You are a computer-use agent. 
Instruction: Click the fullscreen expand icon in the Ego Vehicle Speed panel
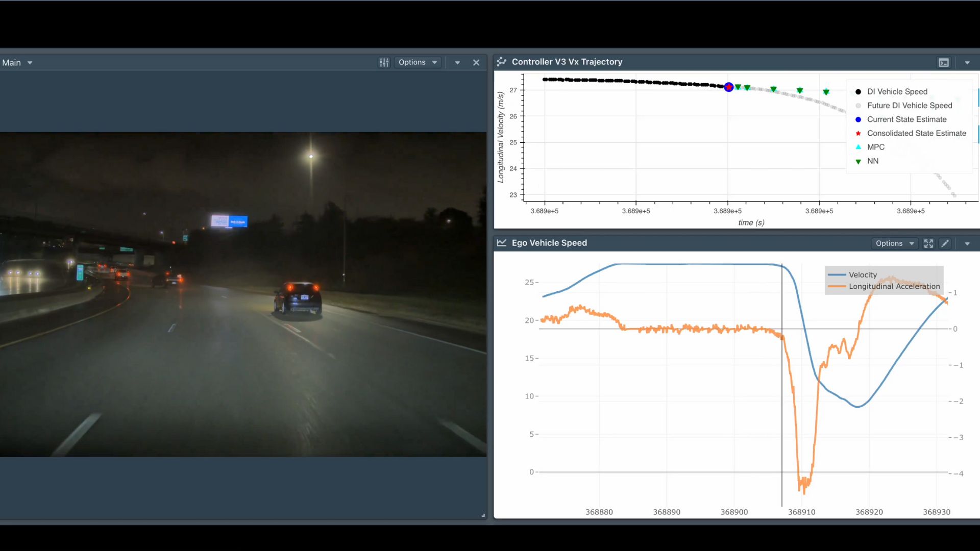point(928,243)
